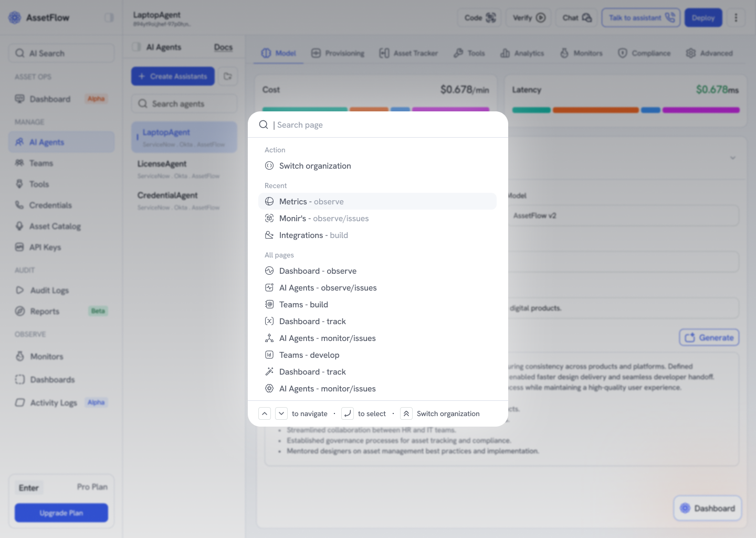Click Talk to assistant button
Screen dimensions: 756x538
pyautogui.click(x=641, y=18)
